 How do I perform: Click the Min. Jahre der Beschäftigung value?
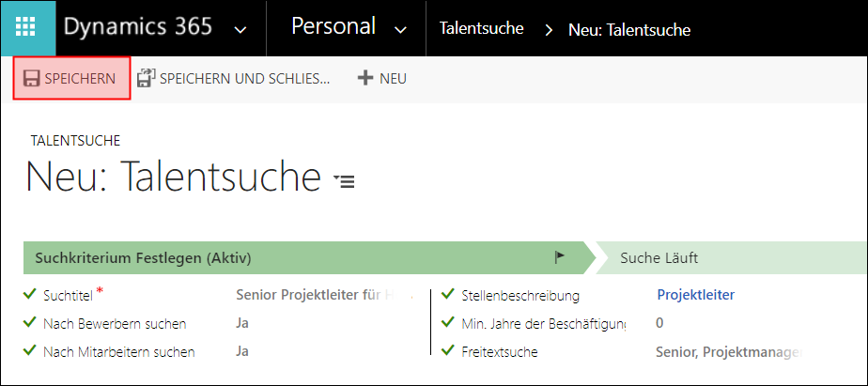coord(659,323)
